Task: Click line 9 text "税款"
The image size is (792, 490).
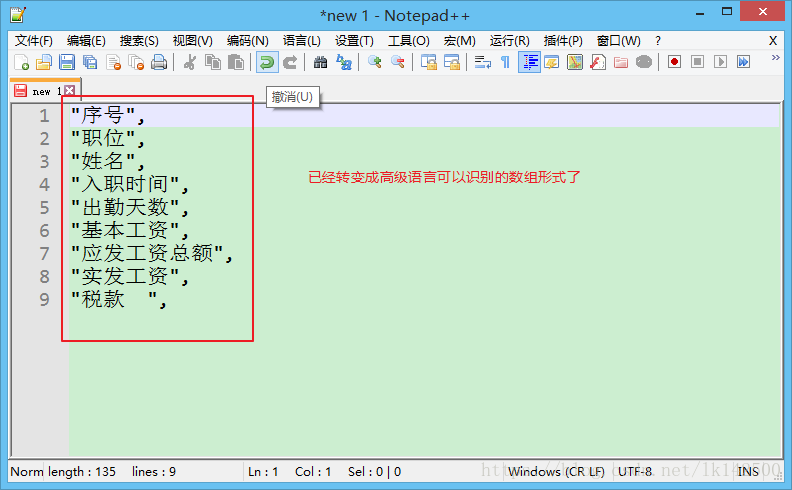Action: click(103, 299)
